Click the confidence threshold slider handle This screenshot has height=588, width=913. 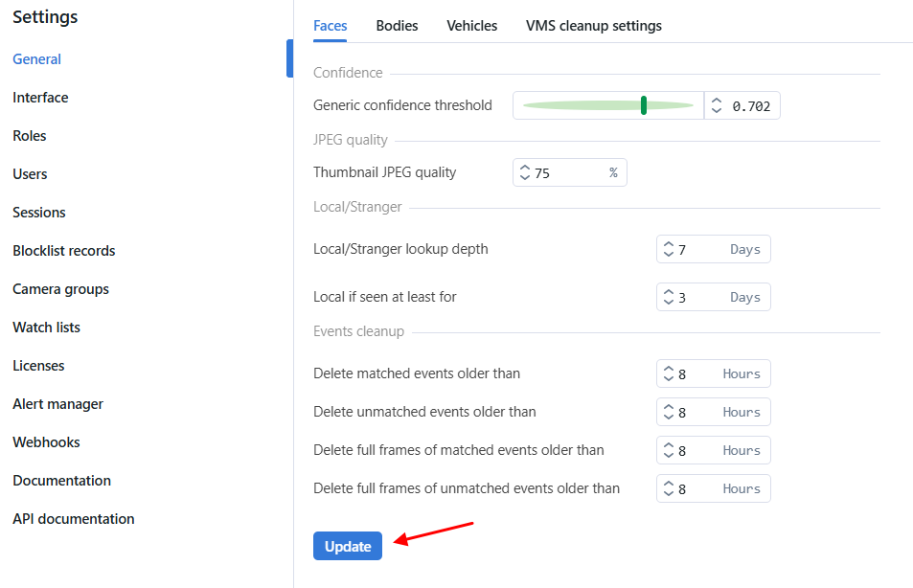coord(644,105)
